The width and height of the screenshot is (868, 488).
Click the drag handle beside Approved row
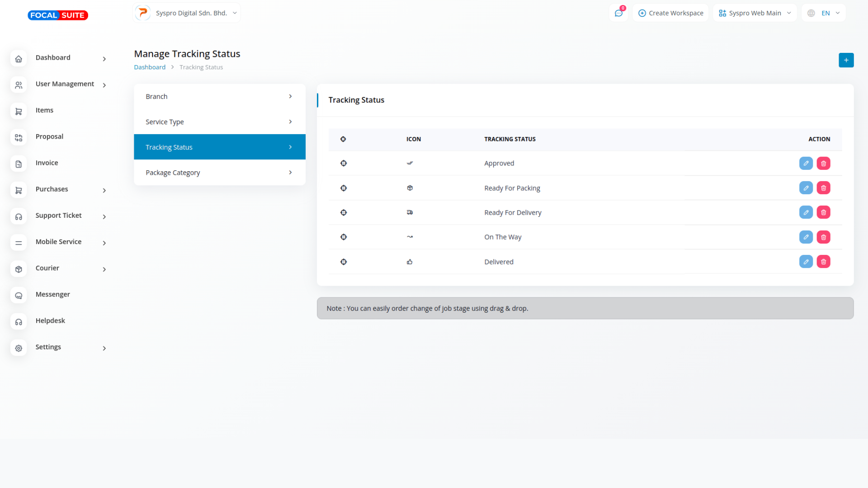point(344,163)
